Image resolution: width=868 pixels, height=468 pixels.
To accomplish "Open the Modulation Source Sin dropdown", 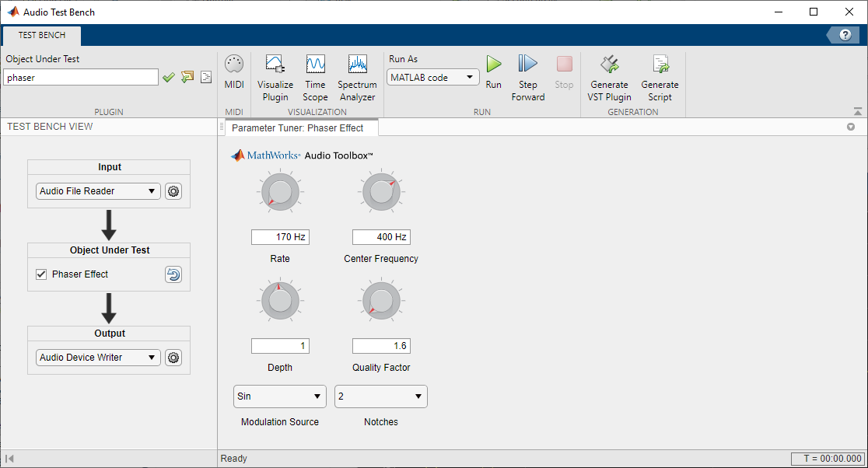I will [279, 396].
